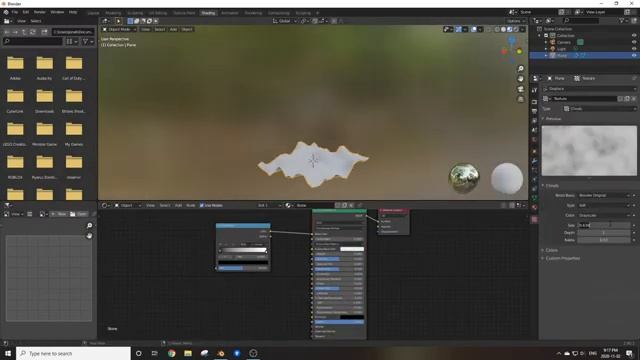Toggle viewport gizmos button

click(458, 29)
